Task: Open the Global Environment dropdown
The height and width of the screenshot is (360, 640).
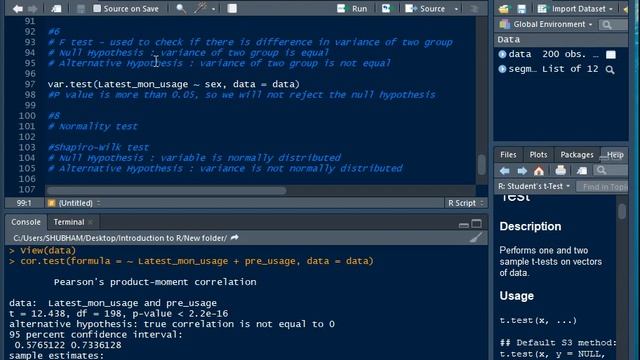Action: tap(546, 24)
